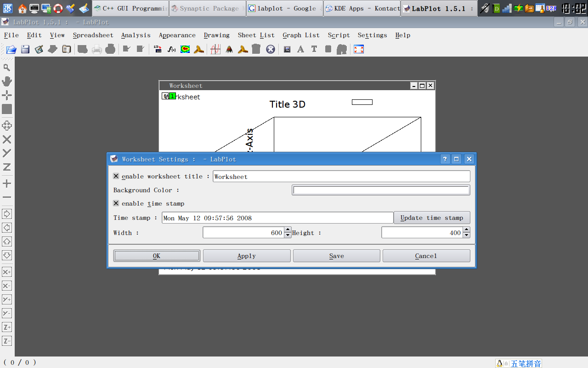
Task: Click the Save floppy disk toolbar icon
Action: click(25, 49)
